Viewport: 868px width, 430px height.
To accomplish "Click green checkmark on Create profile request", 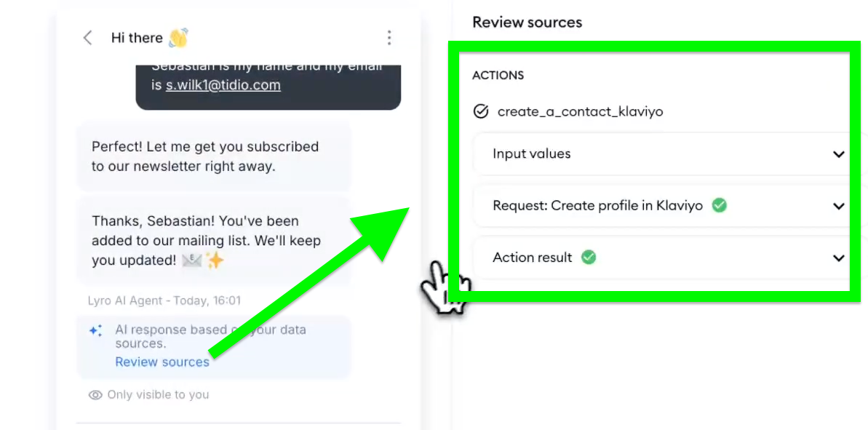I will coord(720,205).
